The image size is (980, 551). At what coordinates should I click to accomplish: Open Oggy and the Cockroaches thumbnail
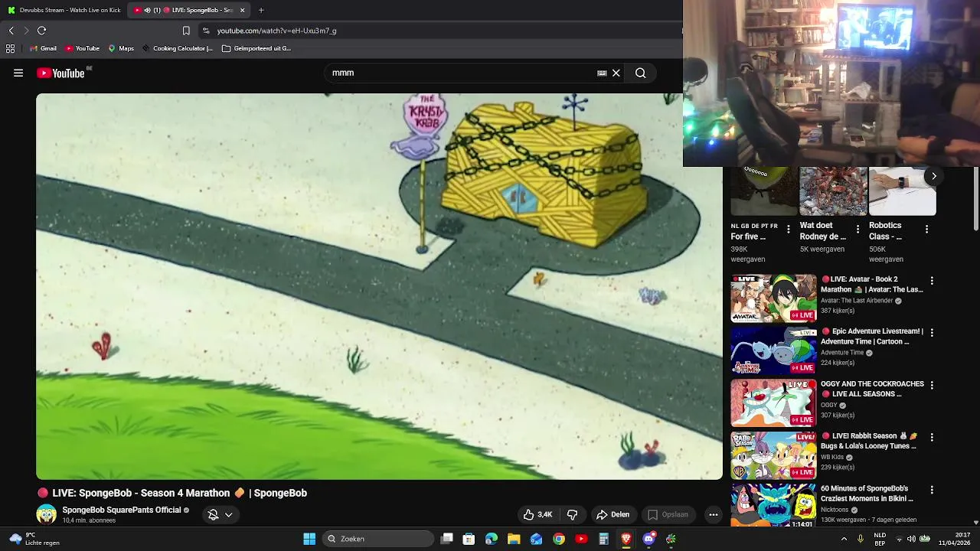(x=773, y=403)
